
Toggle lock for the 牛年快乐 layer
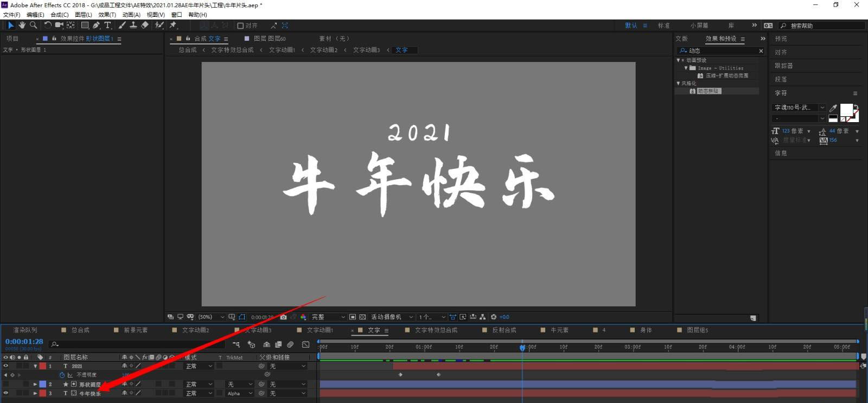coord(25,393)
